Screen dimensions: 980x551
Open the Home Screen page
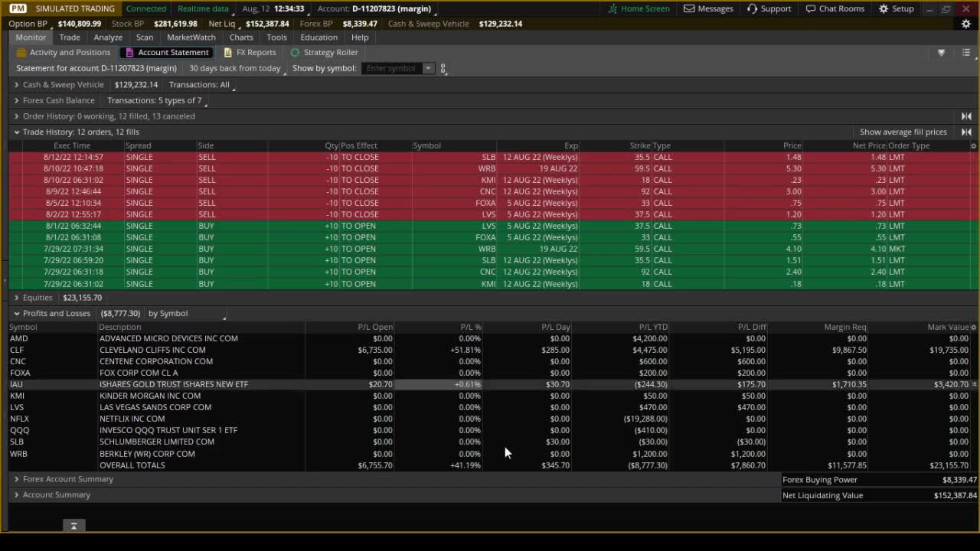pos(639,8)
